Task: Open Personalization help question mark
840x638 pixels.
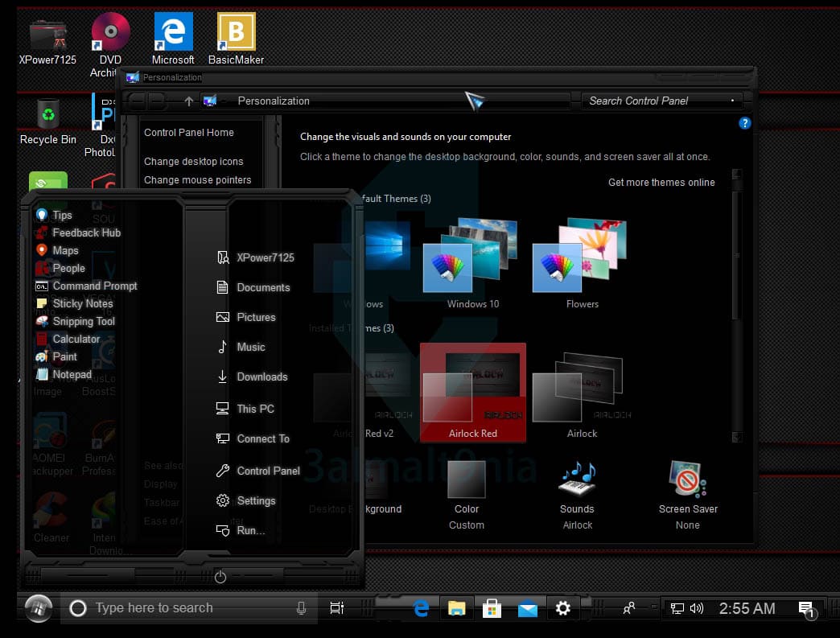Action: coord(744,123)
